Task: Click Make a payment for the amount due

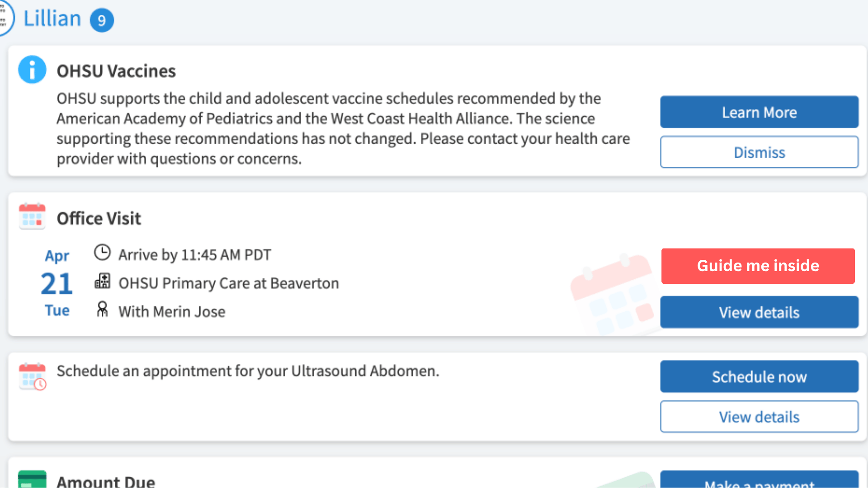Action: (759, 483)
